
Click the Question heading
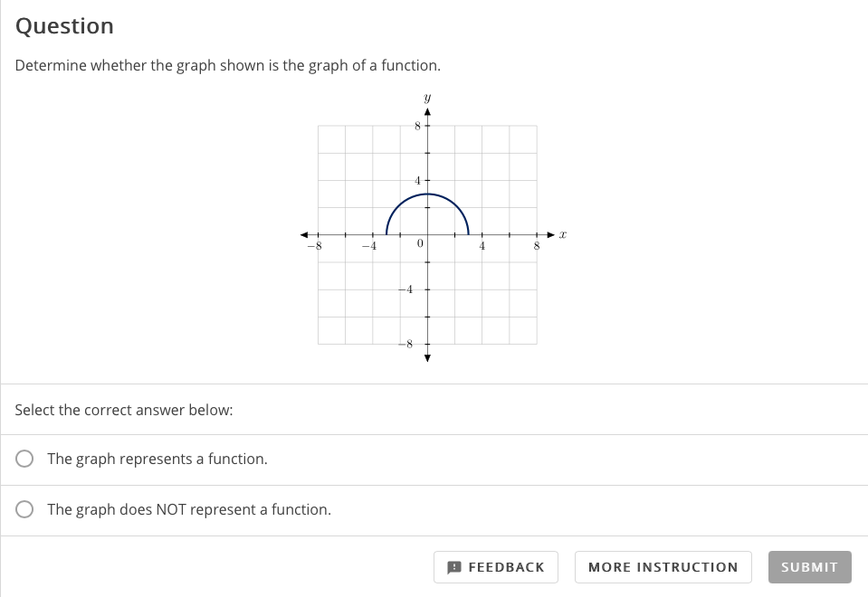(x=64, y=25)
